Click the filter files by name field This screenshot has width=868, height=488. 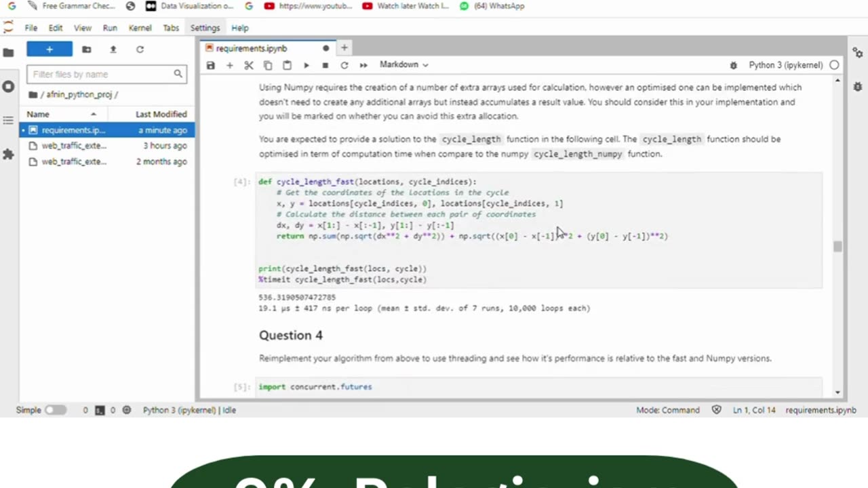coord(106,74)
